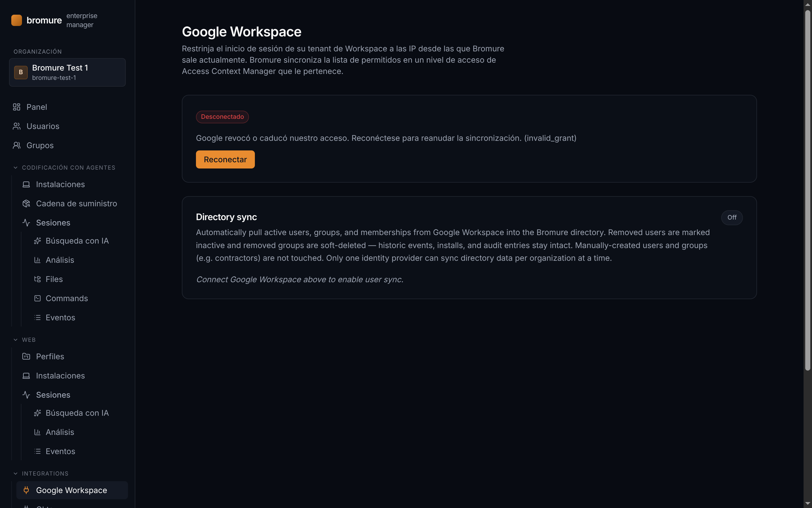
Task: Click the ORGANIZACIÓN label
Action: 37,51
